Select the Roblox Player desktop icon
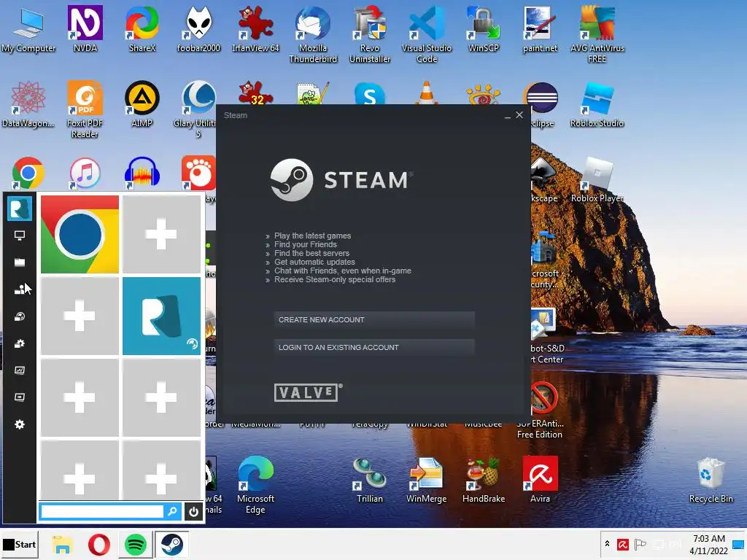Screen dimensions: 747x560 pos(597,179)
